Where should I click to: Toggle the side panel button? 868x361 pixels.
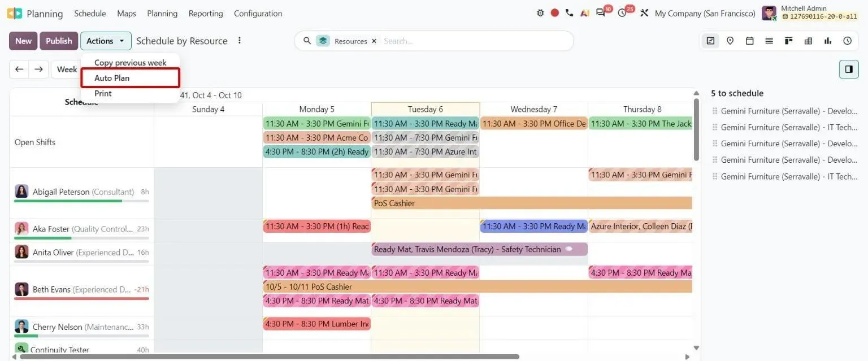point(849,69)
